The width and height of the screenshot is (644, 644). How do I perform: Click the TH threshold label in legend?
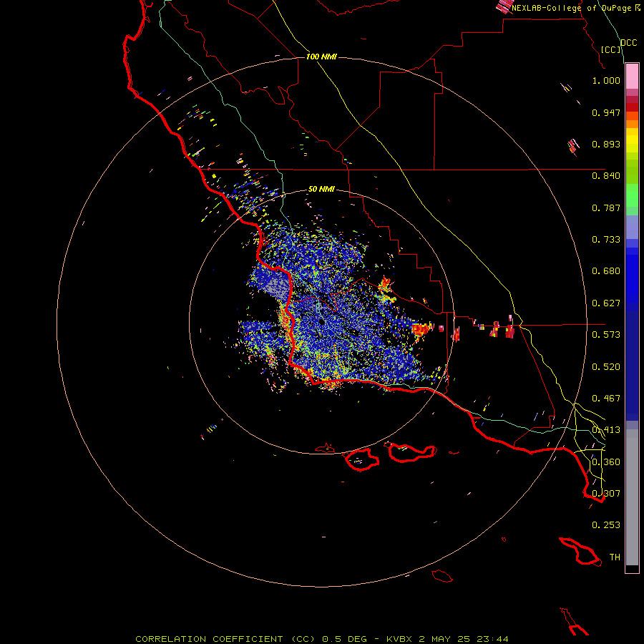pyautogui.click(x=615, y=557)
